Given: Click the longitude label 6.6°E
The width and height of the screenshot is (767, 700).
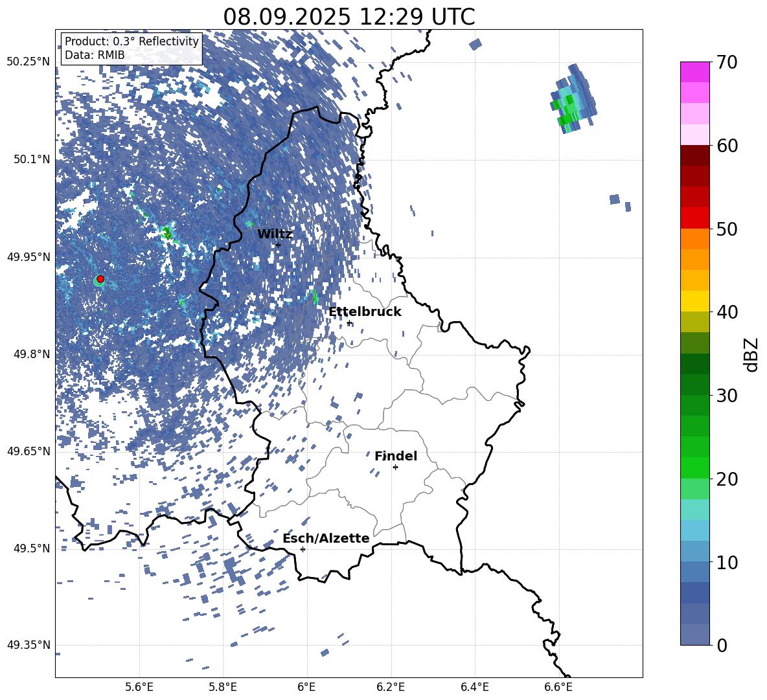Looking at the screenshot, I should point(558,687).
